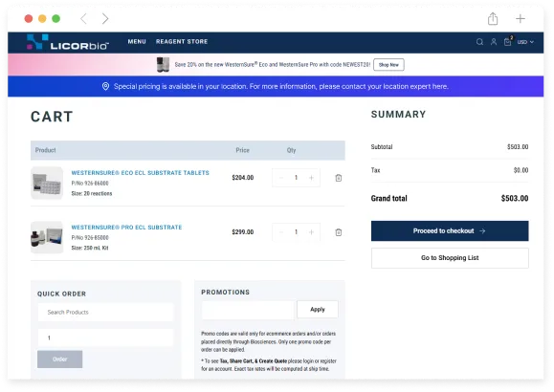This screenshot has height=392, width=554.
Task: Open the REAGENT STORE menu item
Action: 182,42
